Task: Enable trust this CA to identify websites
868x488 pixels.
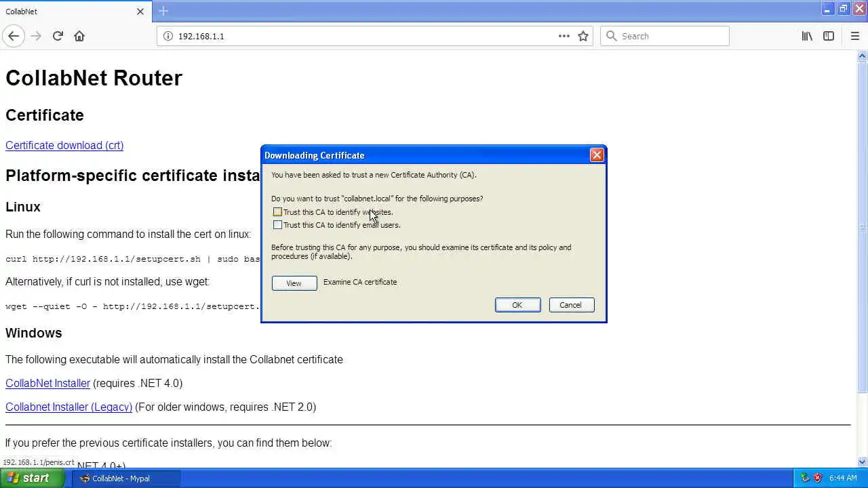Action: coord(277,212)
